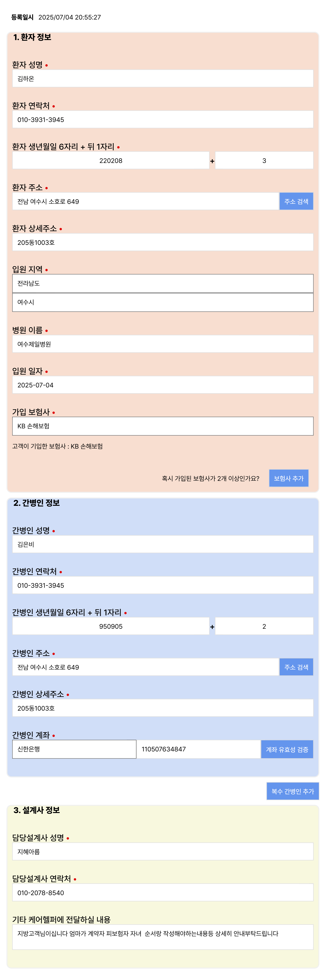Click the 보험사 추가 button
The height and width of the screenshot is (980, 326).
click(288, 478)
